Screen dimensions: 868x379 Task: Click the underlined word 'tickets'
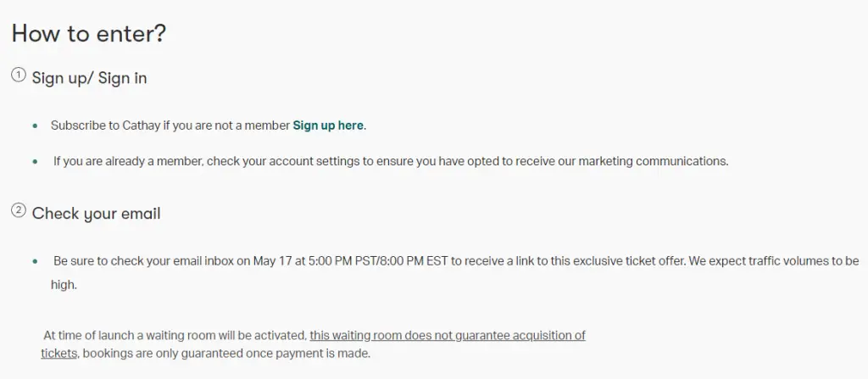click(x=59, y=353)
